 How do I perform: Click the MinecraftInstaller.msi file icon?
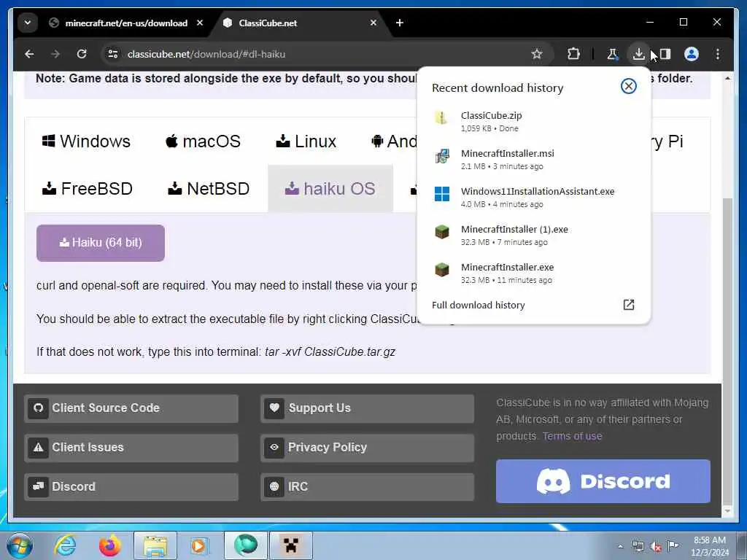click(441, 156)
